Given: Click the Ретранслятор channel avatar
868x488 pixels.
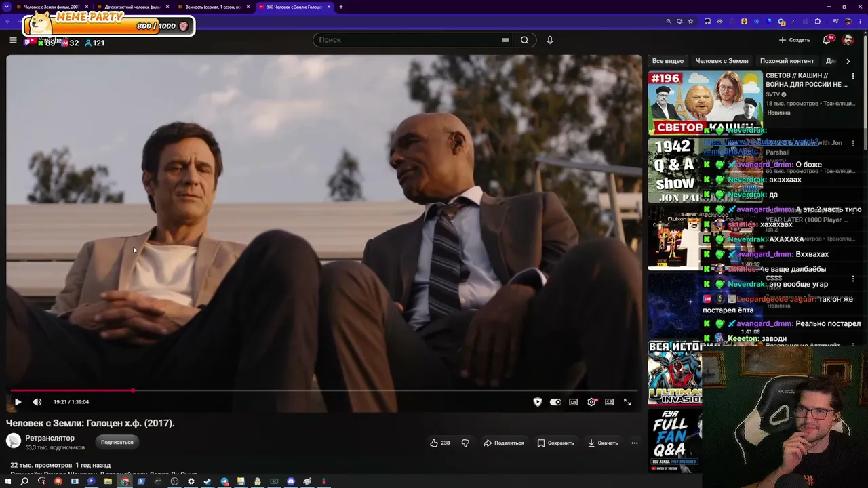Looking at the screenshot, I should coord(14,442).
